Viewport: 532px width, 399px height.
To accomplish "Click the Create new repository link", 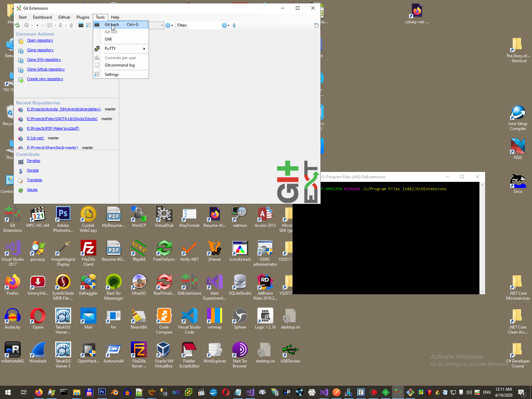I will point(45,79).
